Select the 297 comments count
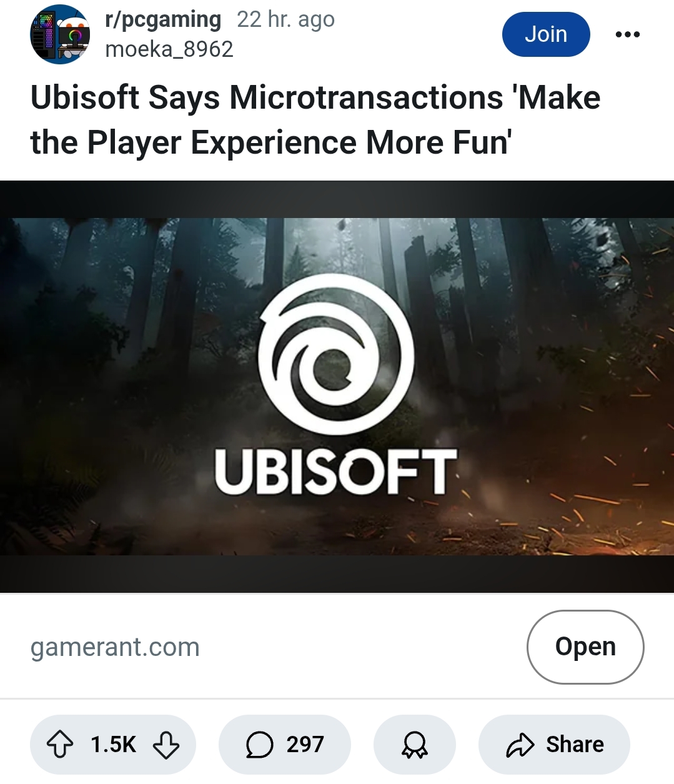The image size is (674, 784). pos(305,745)
